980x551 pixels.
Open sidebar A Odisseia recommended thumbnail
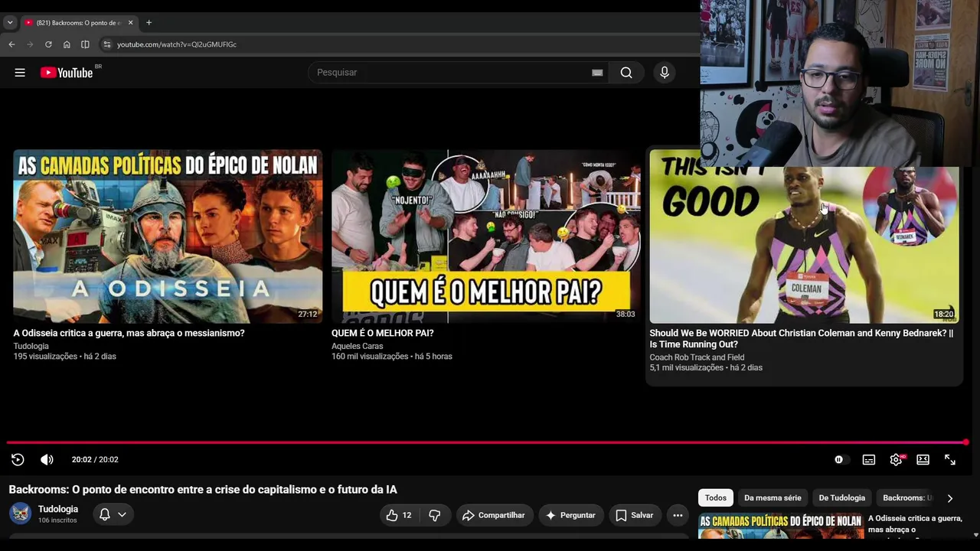[x=781, y=526]
